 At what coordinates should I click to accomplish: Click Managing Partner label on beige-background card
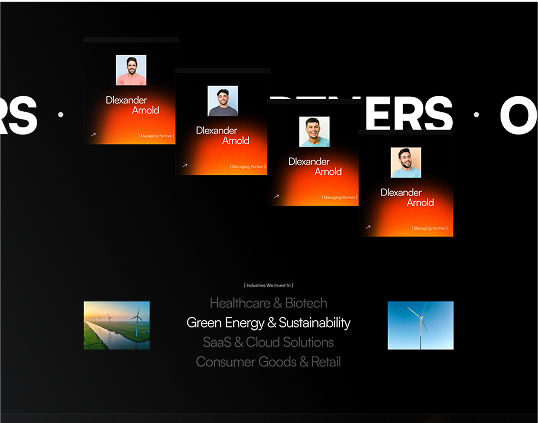point(430,228)
